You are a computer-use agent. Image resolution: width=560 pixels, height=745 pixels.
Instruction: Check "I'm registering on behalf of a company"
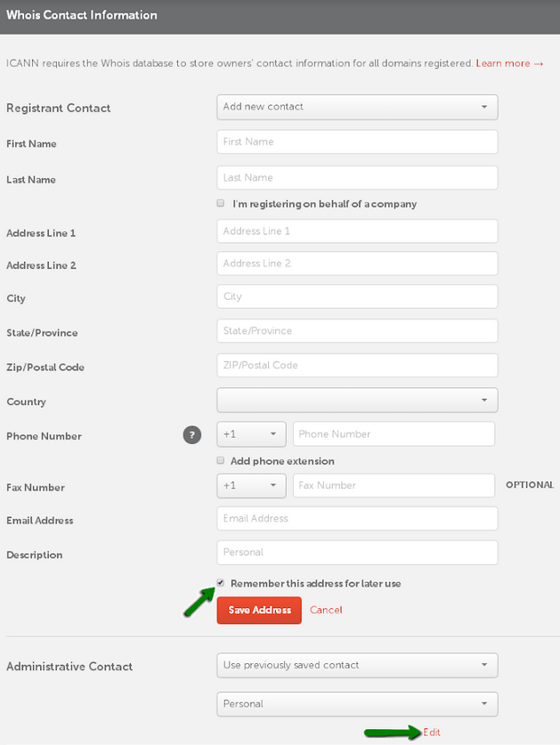[220, 203]
